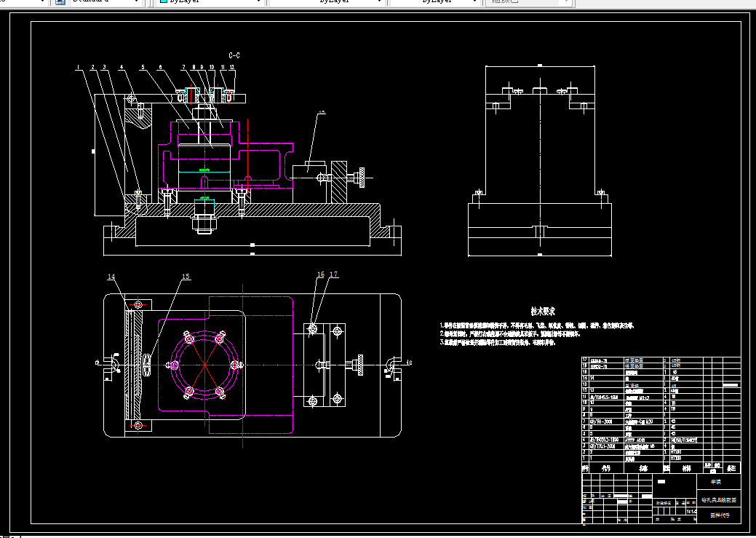Select balloon number 3 in section view

[104, 68]
